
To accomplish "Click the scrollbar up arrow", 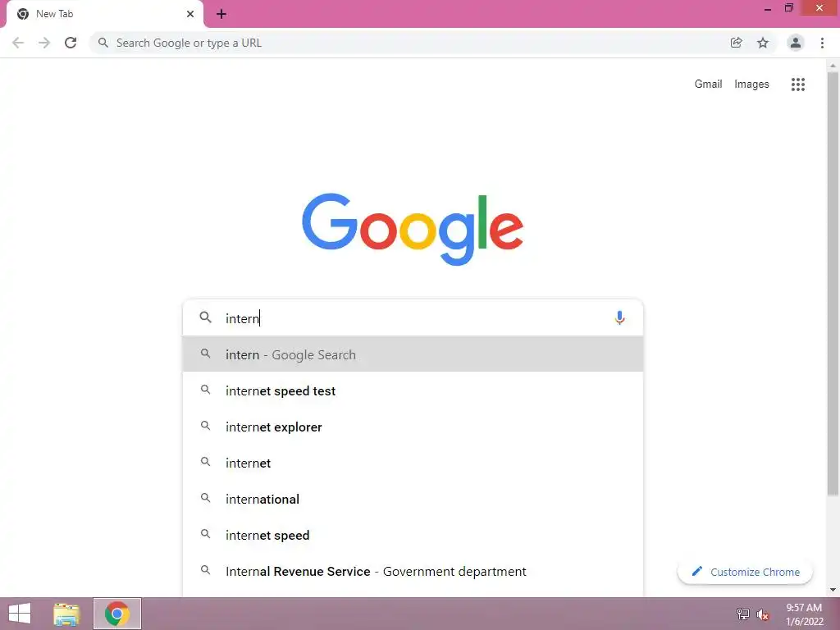I will pyautogui.click(x=833, y=66).
